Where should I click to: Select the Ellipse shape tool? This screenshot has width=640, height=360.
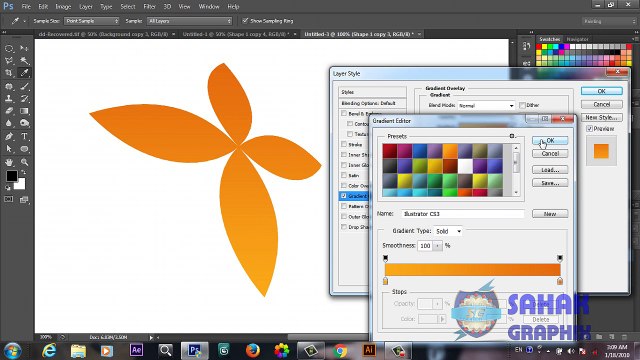[x=24, y=149]
